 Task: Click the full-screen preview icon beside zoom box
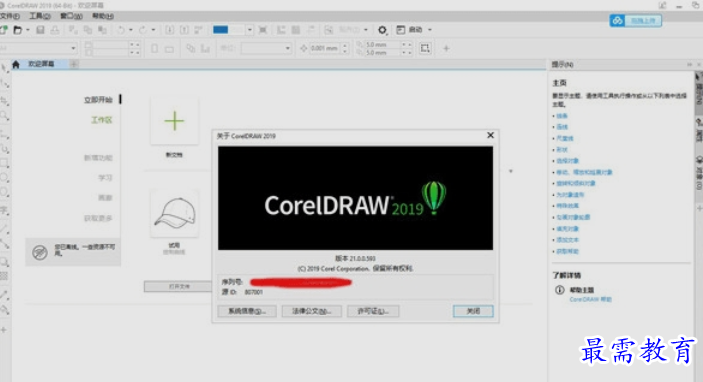pyautogui.click(x=263, y=30)
